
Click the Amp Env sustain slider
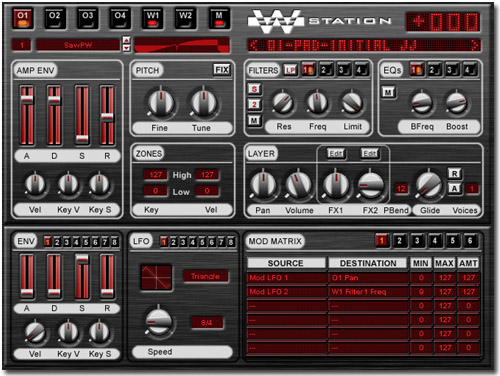tap(82, 115)
